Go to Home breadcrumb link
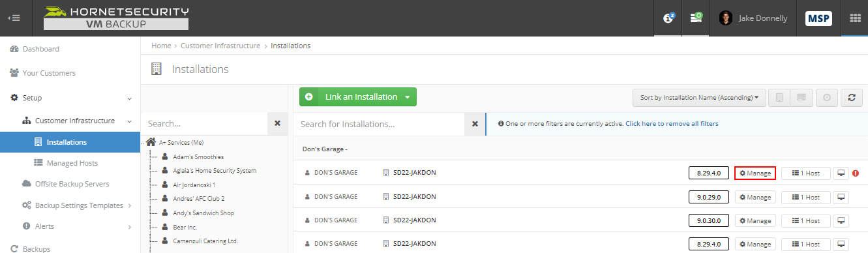This screenshot has width=868, height=253. click(161, 46)
